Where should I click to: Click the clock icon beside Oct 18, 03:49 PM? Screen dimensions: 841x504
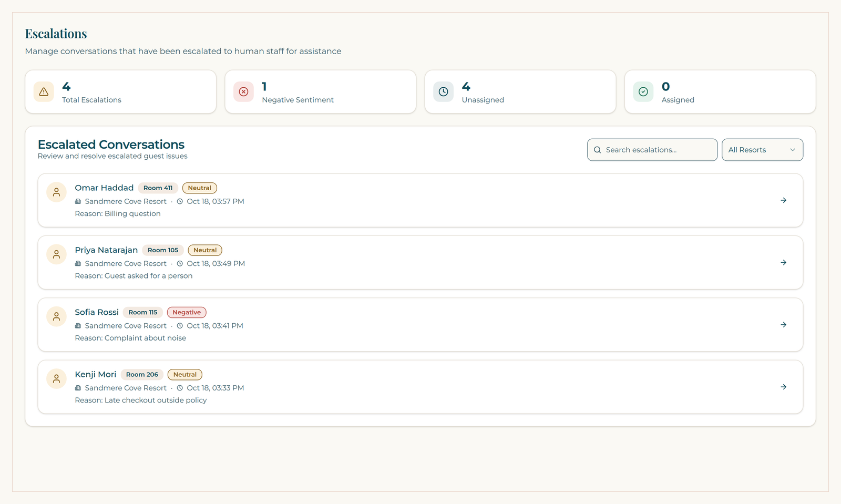(180, 263)
